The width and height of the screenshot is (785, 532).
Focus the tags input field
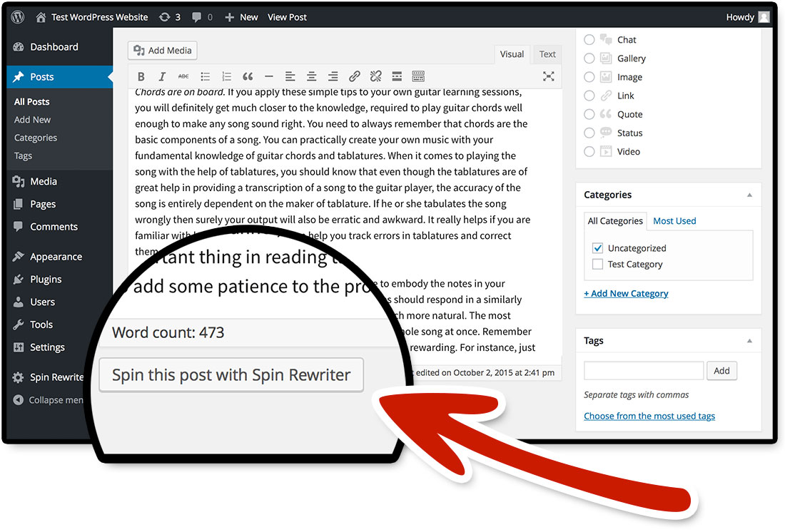(644, 371)
